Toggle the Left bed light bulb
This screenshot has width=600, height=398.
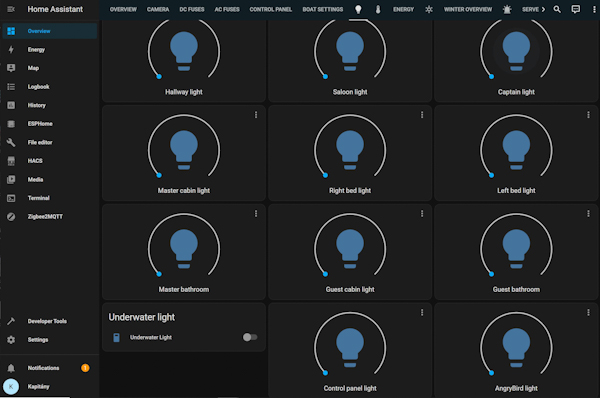pos(516,150)
